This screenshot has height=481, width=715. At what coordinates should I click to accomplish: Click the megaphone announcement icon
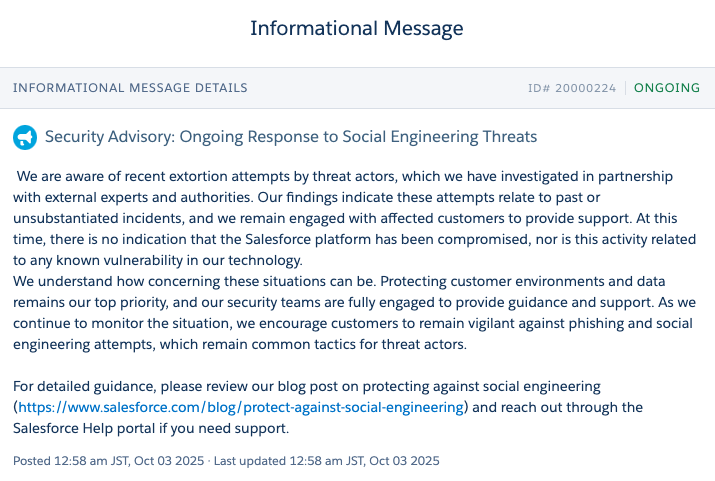click(25, 137)
